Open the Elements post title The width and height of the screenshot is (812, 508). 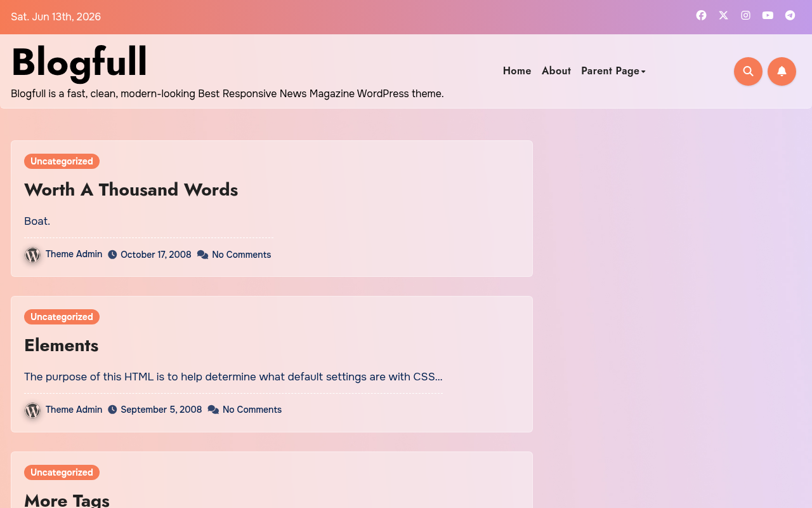(61, 345)
